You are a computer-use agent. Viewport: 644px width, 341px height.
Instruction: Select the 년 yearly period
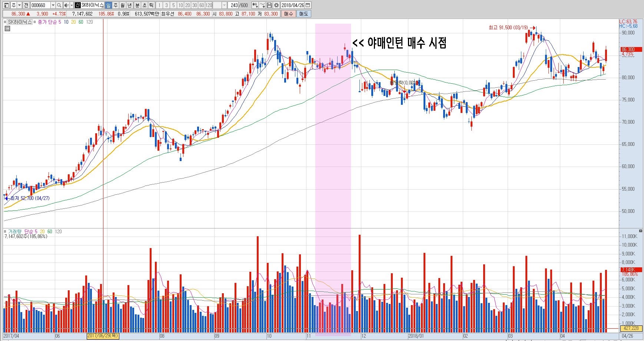click(129, 5)
